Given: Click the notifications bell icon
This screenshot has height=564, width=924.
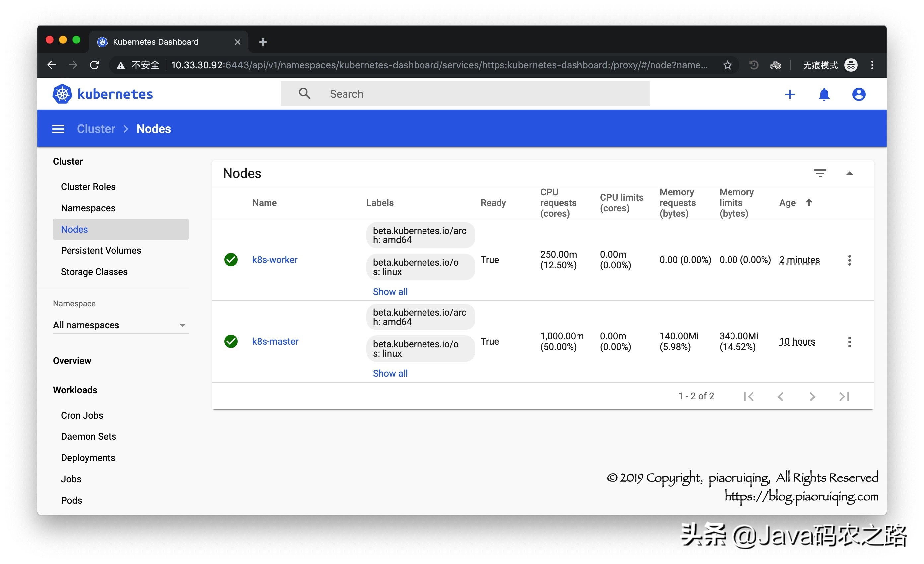Looking at the screenshot, I should (824, 94).
